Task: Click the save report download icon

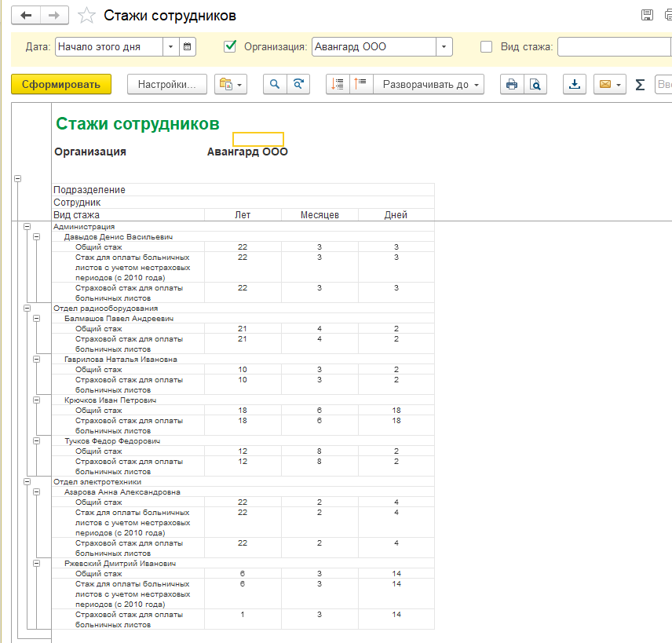Action: coord(575,85)
